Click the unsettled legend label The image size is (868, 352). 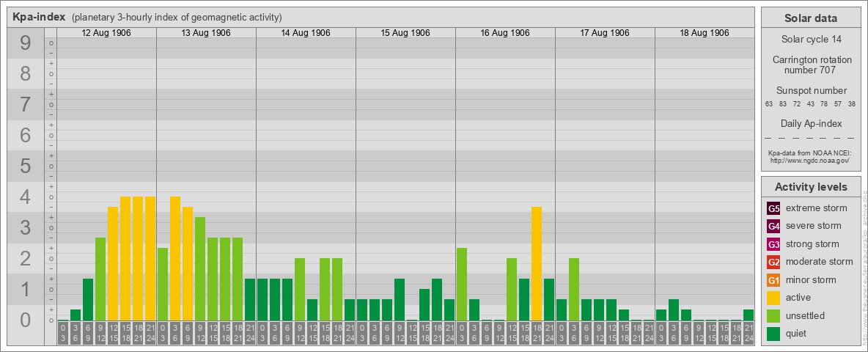click(x=806, y=315)
